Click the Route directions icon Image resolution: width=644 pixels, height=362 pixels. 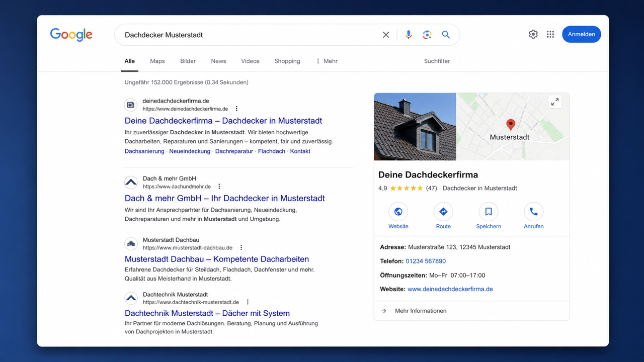point(443,212)
